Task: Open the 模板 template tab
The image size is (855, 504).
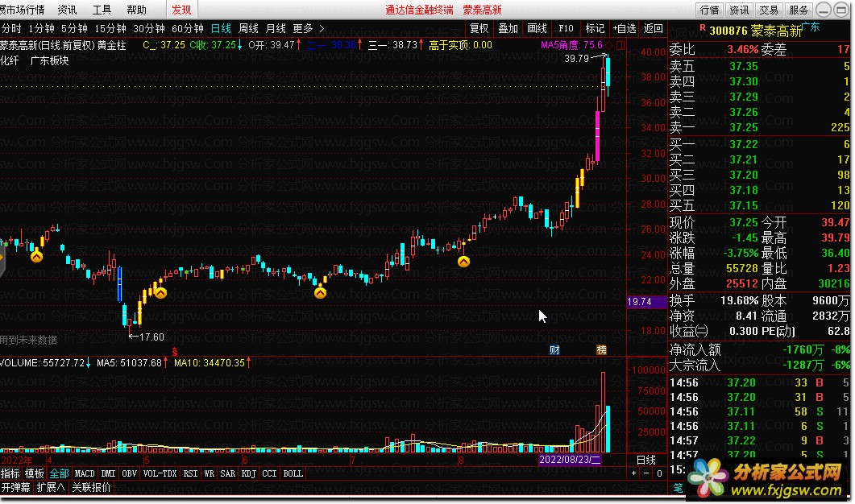Action: point(35,473)
